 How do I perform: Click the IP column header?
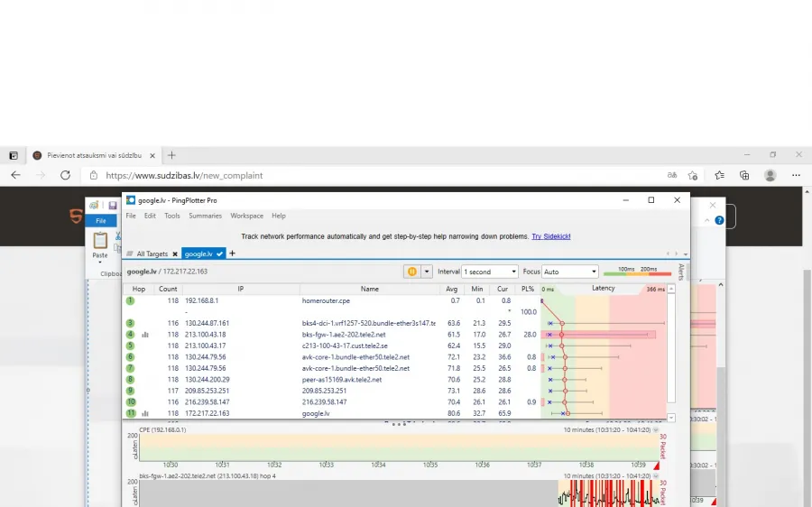click(x=241, y=289)
